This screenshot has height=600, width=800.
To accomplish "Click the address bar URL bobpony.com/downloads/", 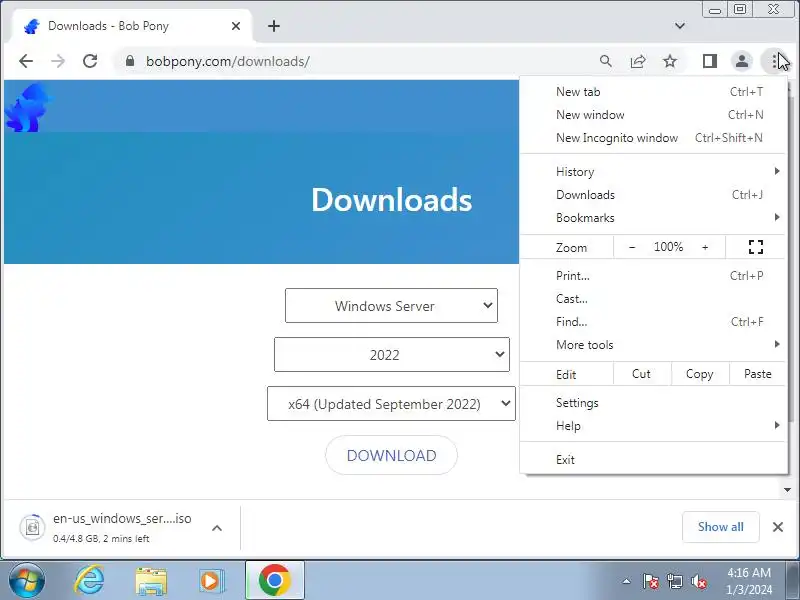I will click(x=228, y=61).
